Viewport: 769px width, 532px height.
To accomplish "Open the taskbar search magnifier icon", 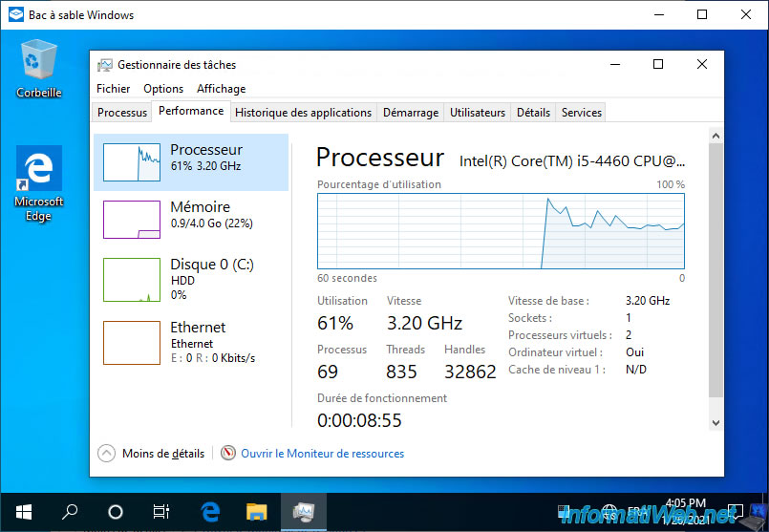I will click(70, 511).
